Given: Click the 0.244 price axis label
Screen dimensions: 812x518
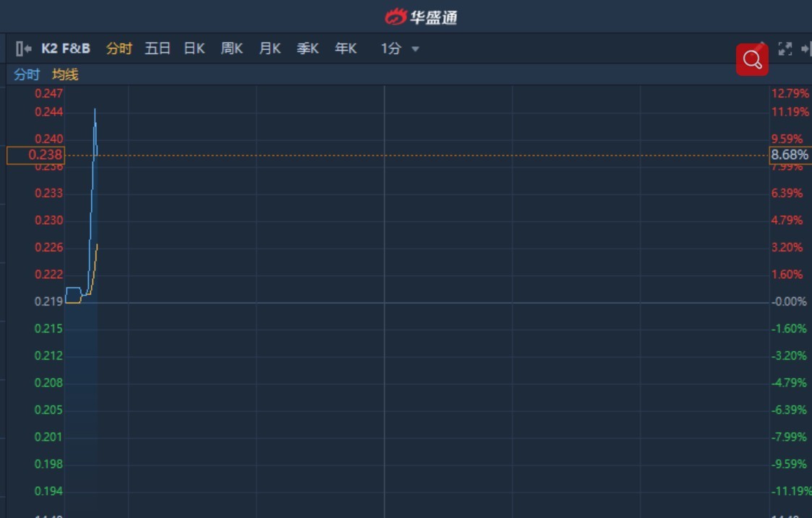Looking at the screenshot, I should click(x=48, y=112).
